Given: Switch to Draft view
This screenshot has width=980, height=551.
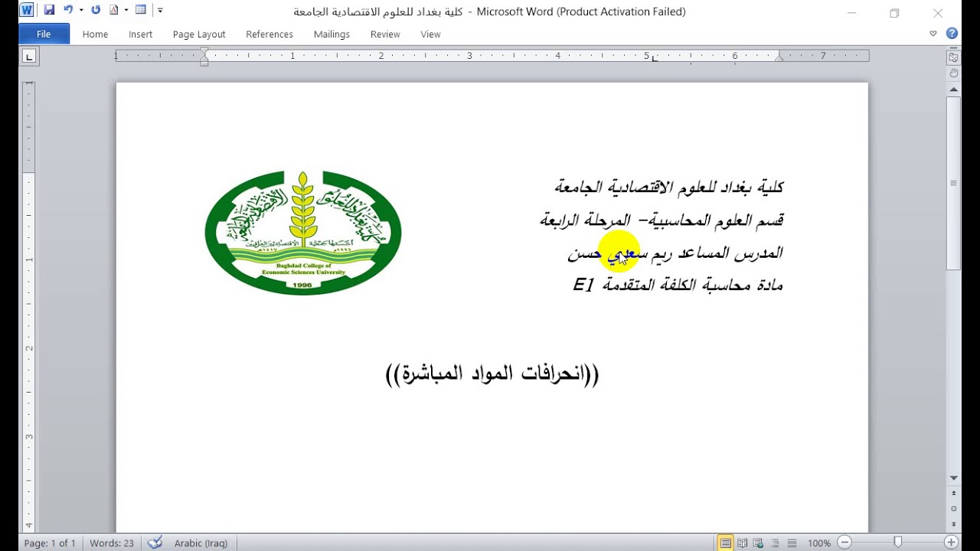Looking at the screenshot, I should pos(790,543).
